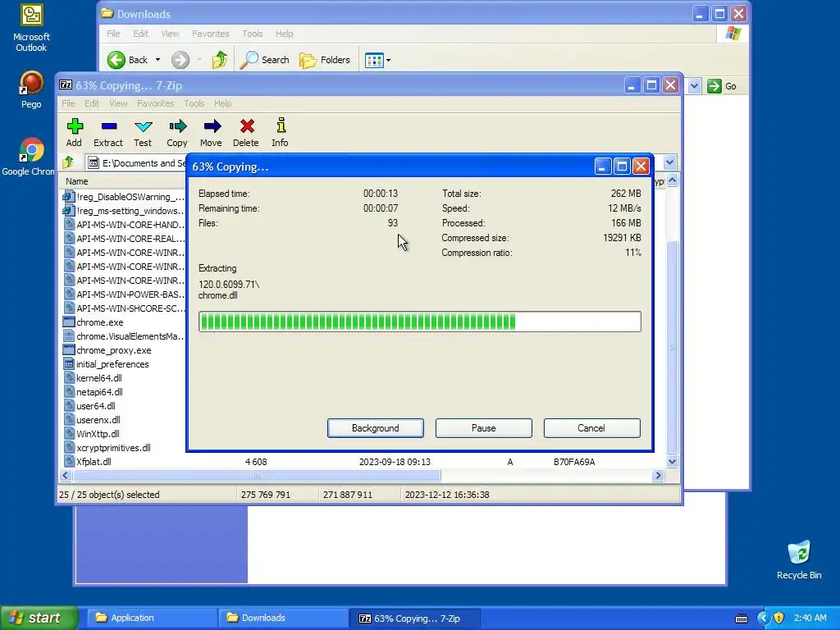Click the keyboard icon in the system tray
840x630 pixels.
coord(742,619)
